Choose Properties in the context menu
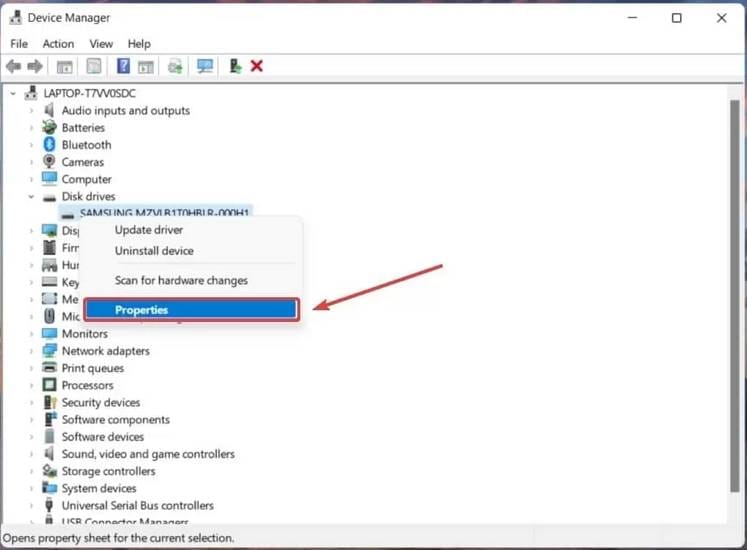 pos(192,309)
